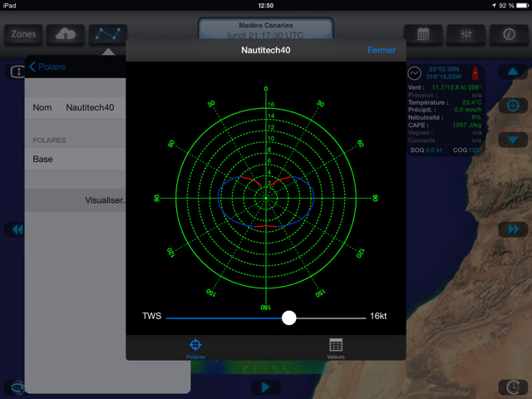Tap the POLAIRES section header

tap(49, 140)
